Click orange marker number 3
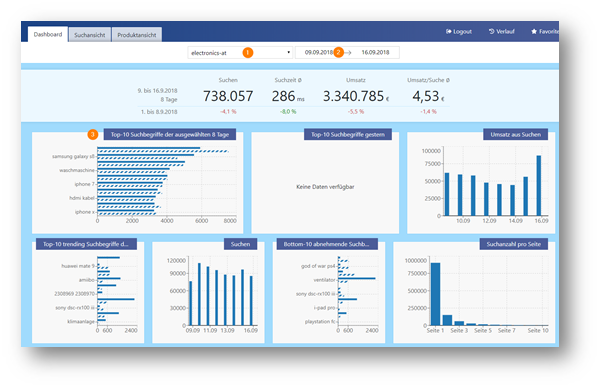 pyautogui.click(x=92, y=135)
